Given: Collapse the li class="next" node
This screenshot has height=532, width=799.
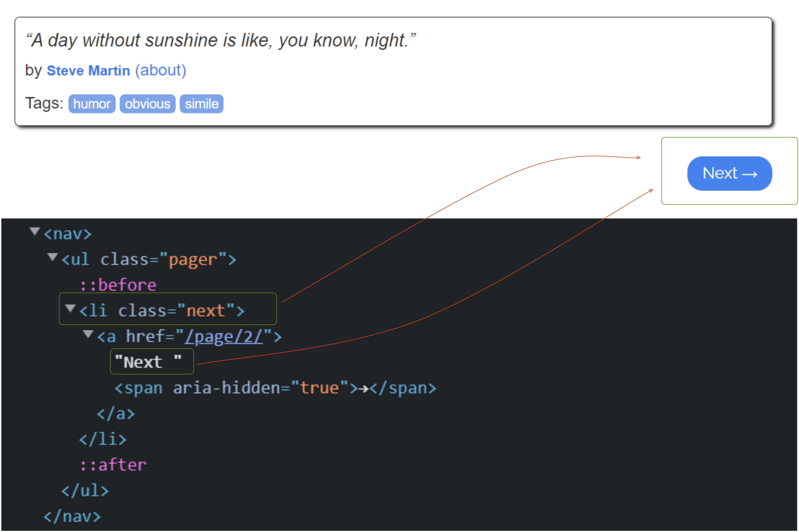Looking at the screenshot, I should 70,308.
